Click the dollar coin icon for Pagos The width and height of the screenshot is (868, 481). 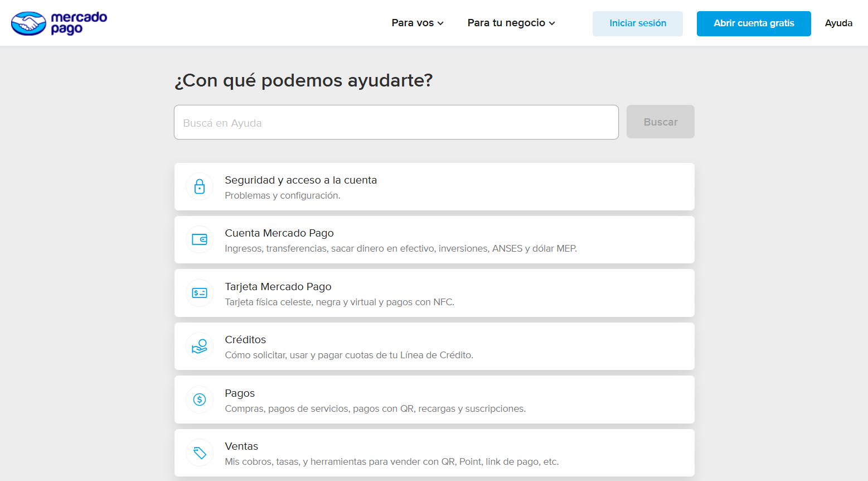point(200,400)
